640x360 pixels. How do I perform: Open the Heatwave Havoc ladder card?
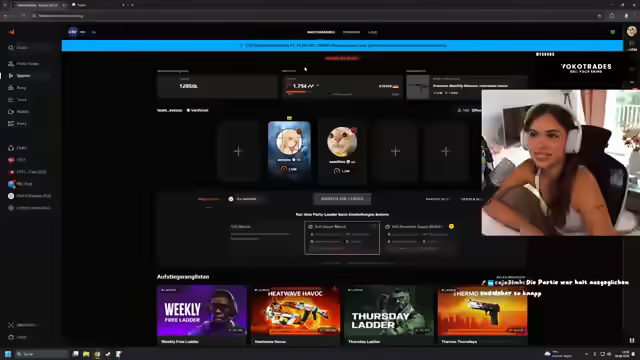295,315
